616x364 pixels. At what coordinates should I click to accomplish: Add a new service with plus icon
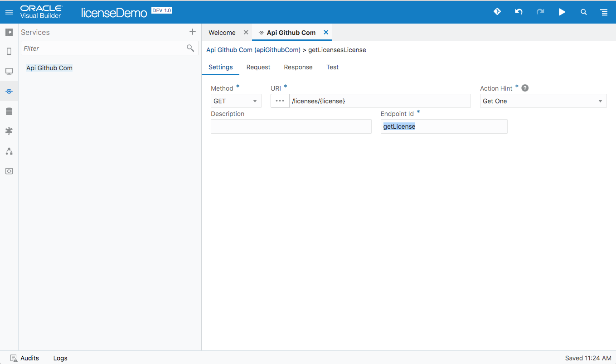pyautogui.click(x=192, y=32)
